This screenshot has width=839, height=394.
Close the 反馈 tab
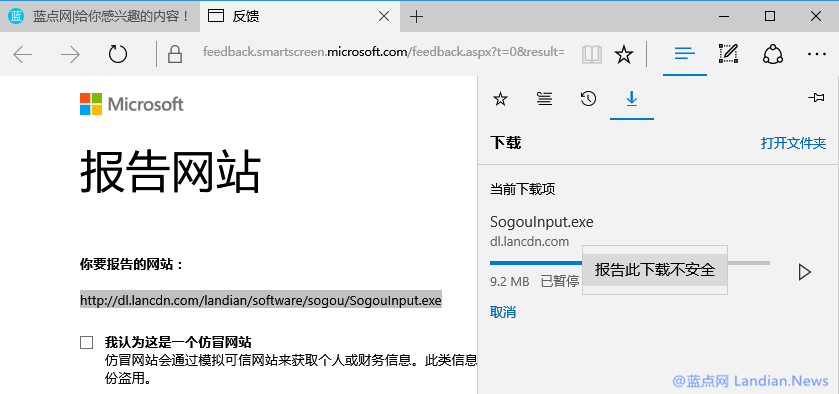[384, 17]
